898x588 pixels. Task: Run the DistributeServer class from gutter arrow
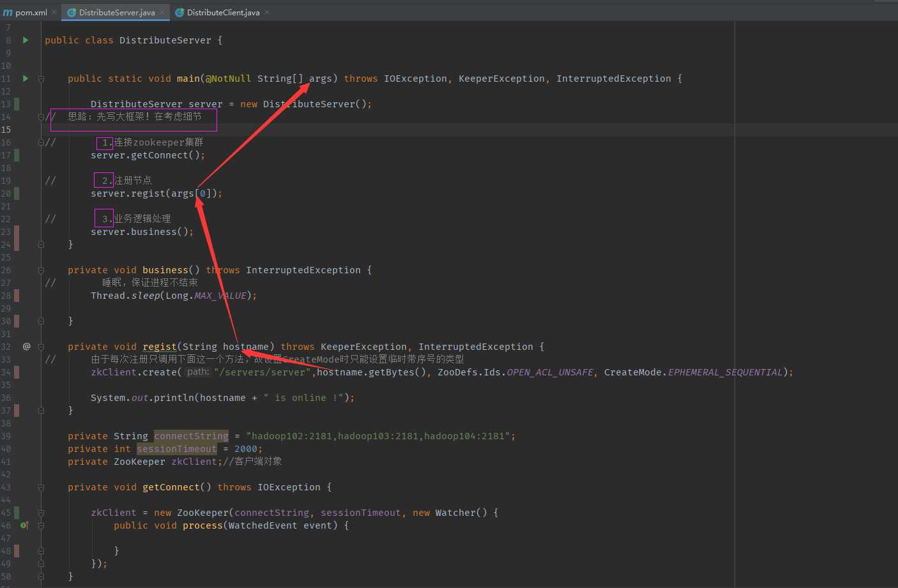point(26,40)
